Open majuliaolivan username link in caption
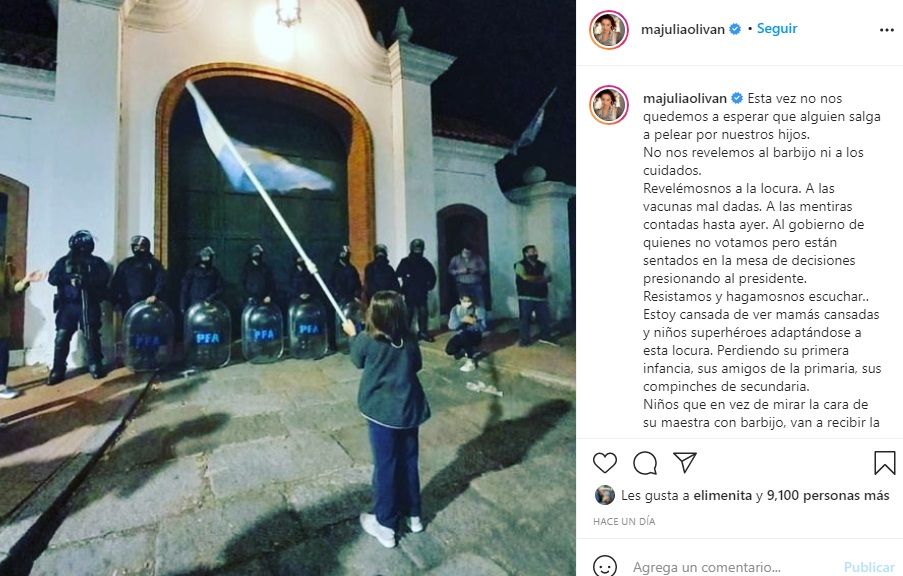This screenshot has width=903, height=576. click(685, 98)
